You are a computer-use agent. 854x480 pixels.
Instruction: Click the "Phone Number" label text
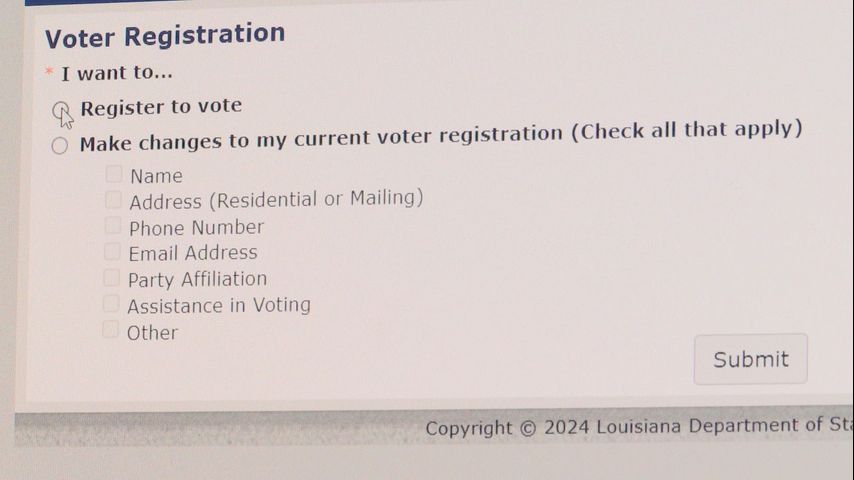coord(196,227)
